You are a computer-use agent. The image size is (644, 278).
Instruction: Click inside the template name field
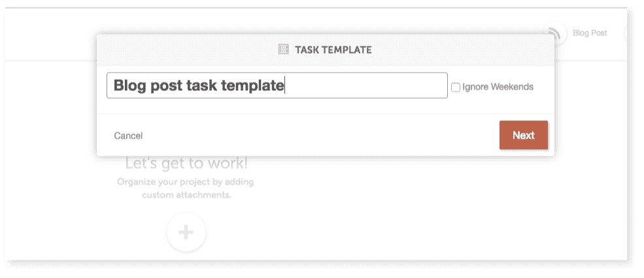tap(277, 86)
